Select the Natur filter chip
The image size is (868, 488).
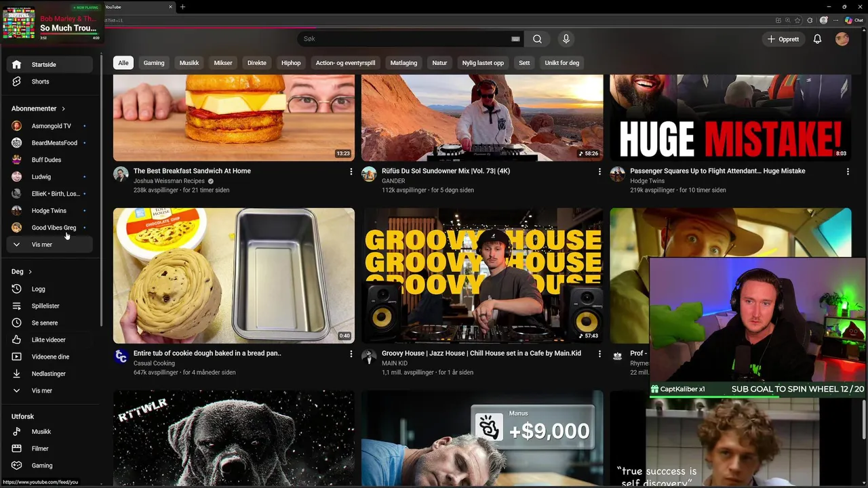click(x=439, y=63)
